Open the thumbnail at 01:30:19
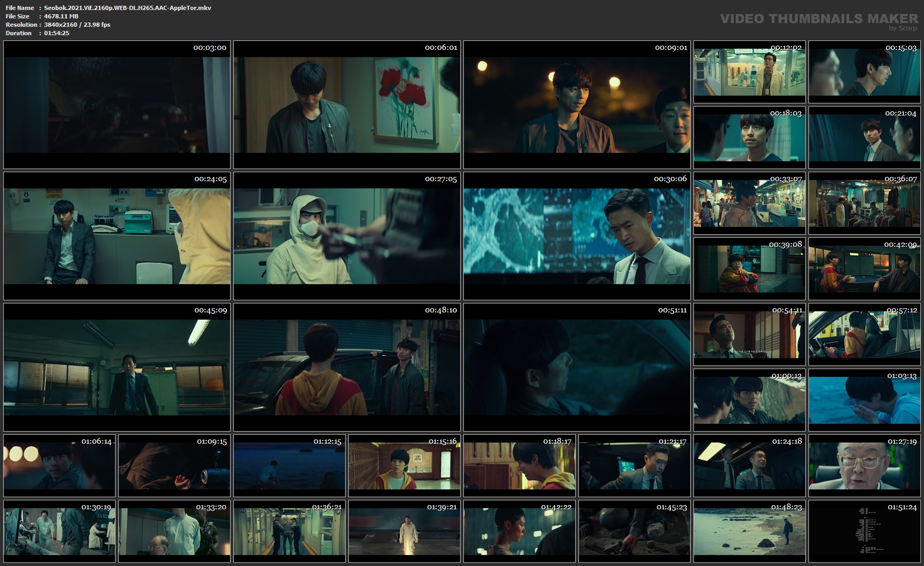The height and width of the screenshot is (566, 924). [59, 531]
